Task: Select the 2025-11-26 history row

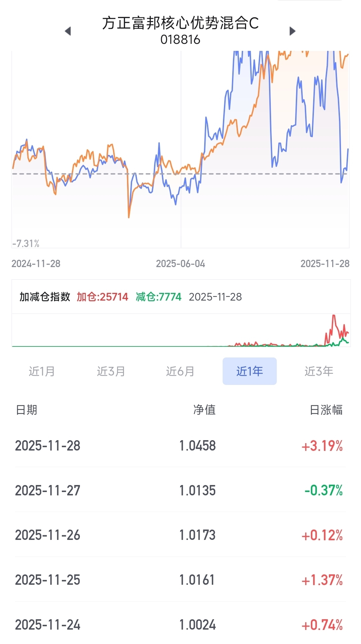Action: [x=180, y=535]
